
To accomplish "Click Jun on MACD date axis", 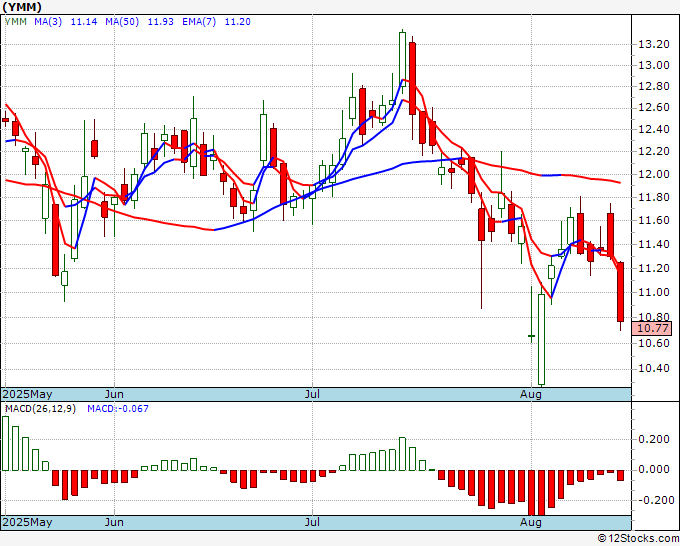I will tap(114, 522).
